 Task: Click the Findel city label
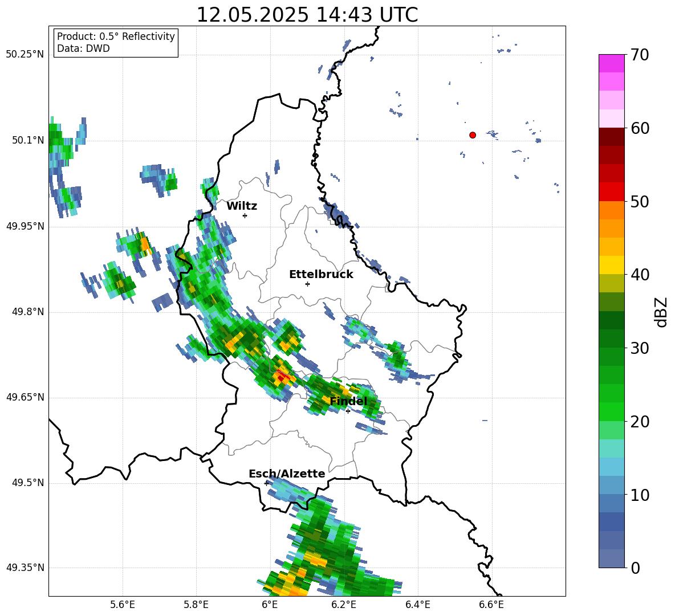click(x=348, y=401)
